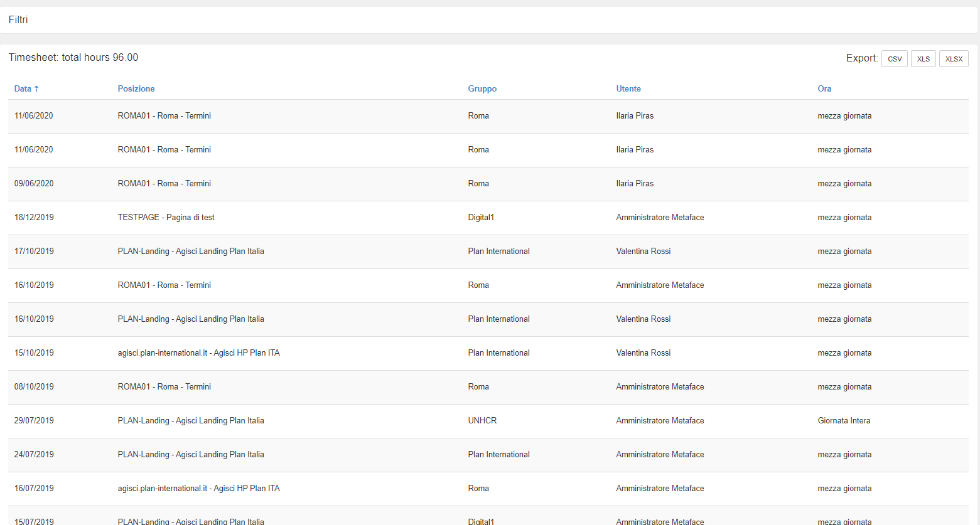Export timesheet as CSV
Image resolution: width=980 pixels, height=525 pixels.
(x=894, y=59)
